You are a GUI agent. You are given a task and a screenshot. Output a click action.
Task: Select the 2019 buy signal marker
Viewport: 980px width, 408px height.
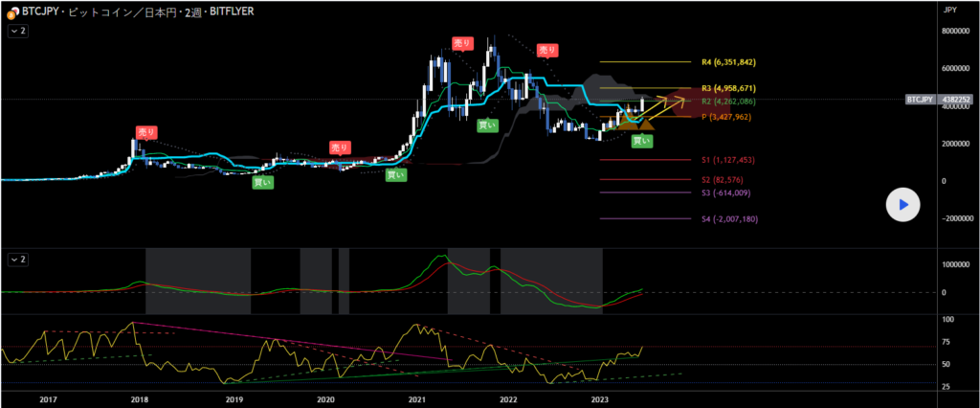point(261,181)
